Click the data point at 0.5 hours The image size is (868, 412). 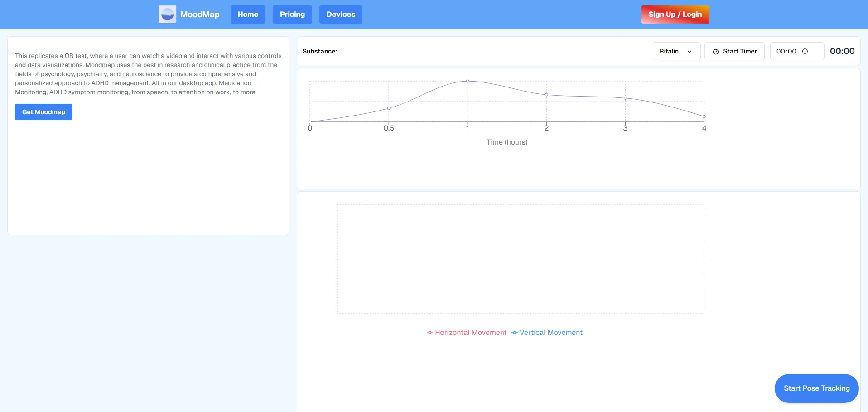coord(389,108)
